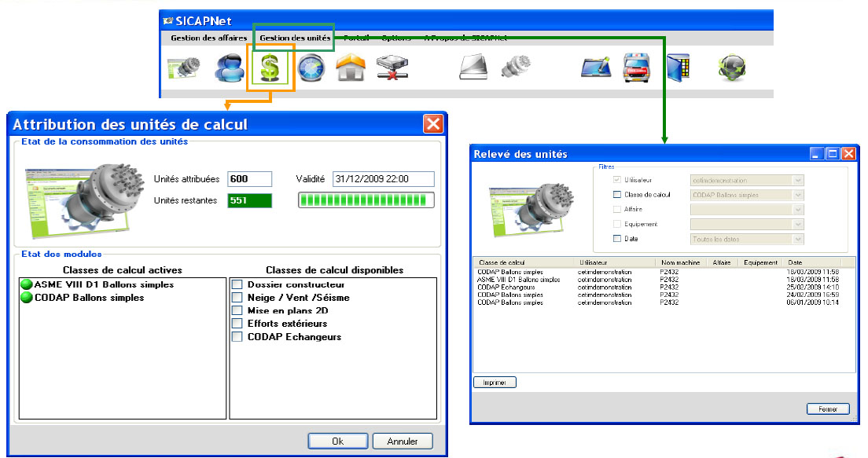Screen dimensions: 868x458
Task: Click the blue user figure toolbar icon
Action: click(x=230, y=68)
